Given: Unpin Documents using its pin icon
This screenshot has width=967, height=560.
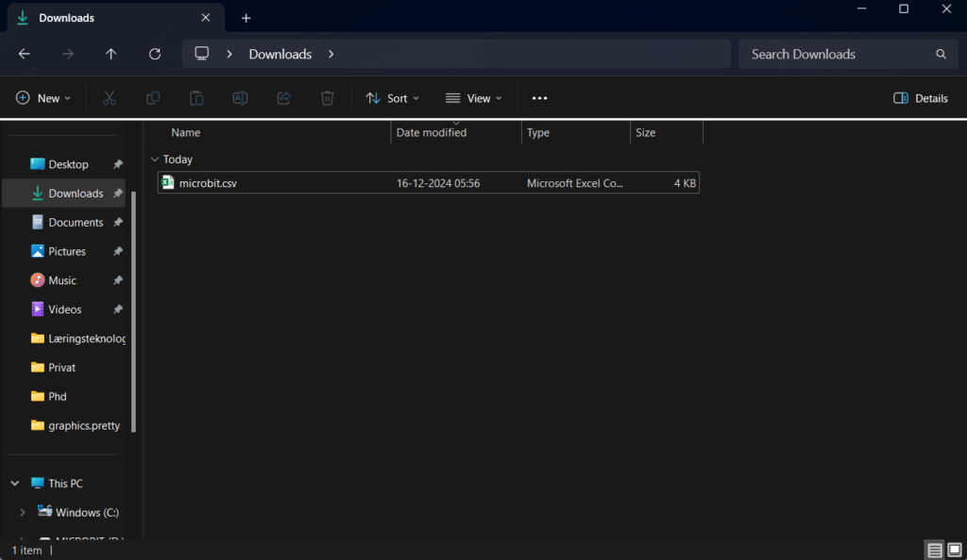Looking at the screenshot, I should tap(118, 223).
